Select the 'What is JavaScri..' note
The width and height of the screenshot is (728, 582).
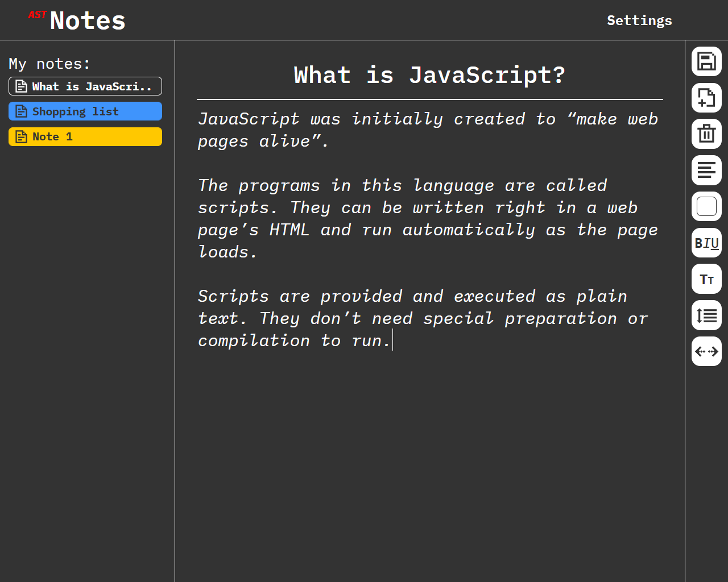click(x=85, y=86)
